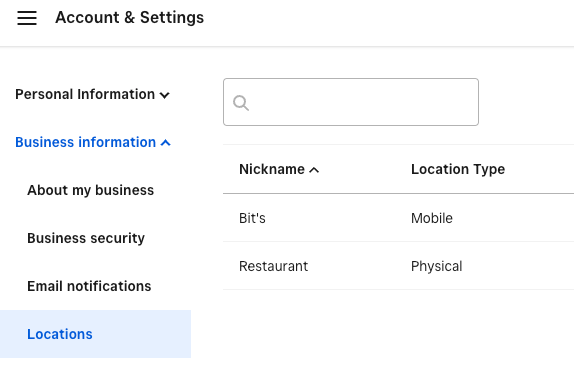Select the Restaurant location row
Viewport: 574px width, 366px height.
(398, 266)
